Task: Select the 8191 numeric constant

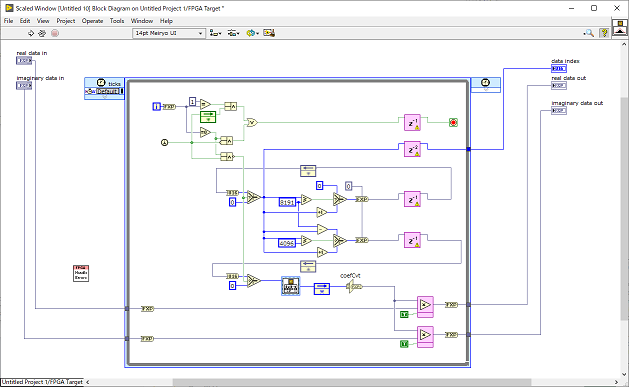Action: tap(287, 202)
